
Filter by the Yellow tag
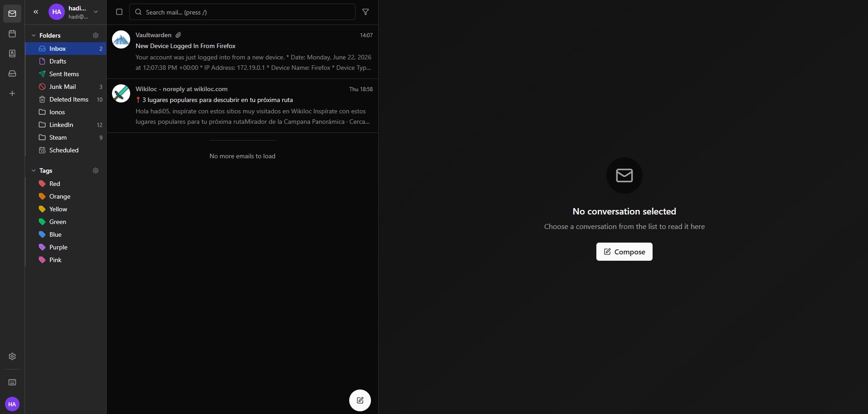[x=66, y=209]
